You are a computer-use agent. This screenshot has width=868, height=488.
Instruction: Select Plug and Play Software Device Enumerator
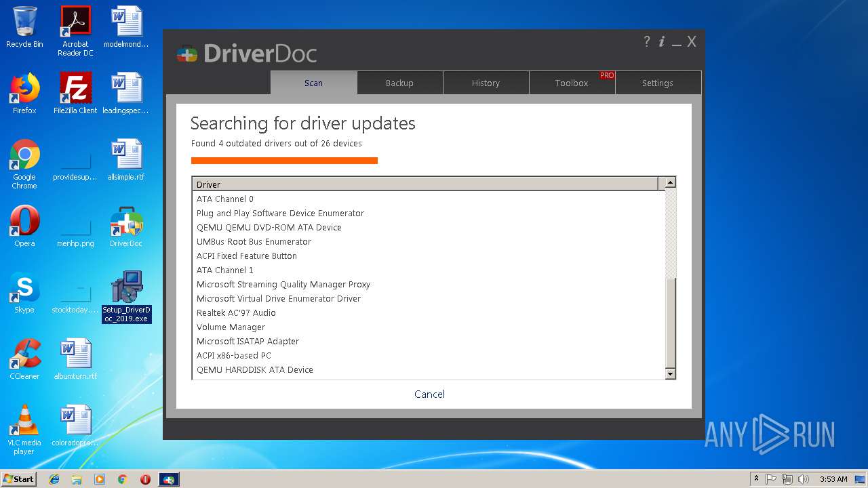click(x=428, y=213)
